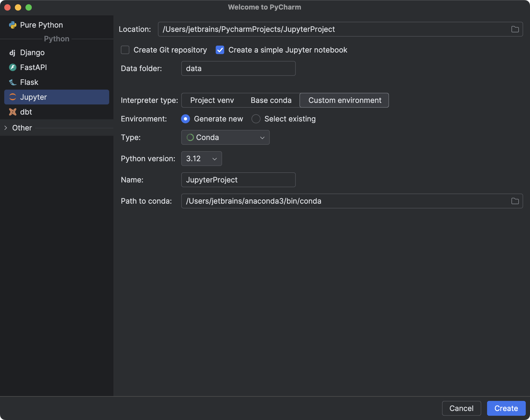Switch to the Base conda interpreter tab

271,100
